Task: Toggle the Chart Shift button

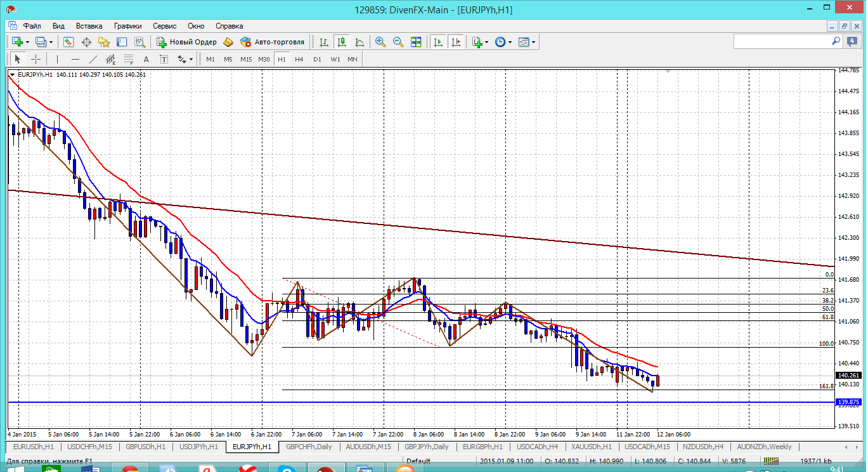Action: (x=456, y=42)
